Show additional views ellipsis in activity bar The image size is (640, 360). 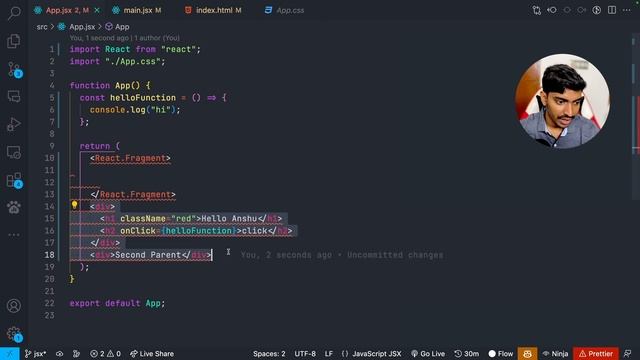coord(14,235)
